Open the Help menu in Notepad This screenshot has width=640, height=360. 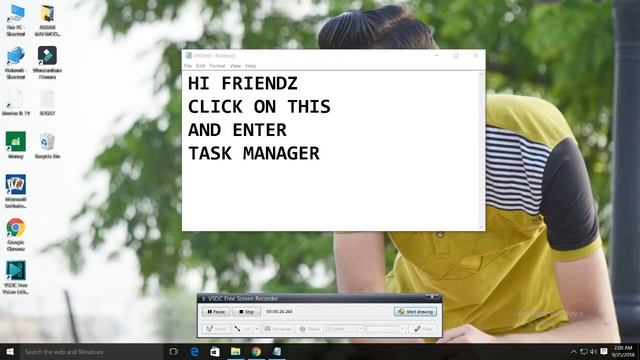click(251, 66)
